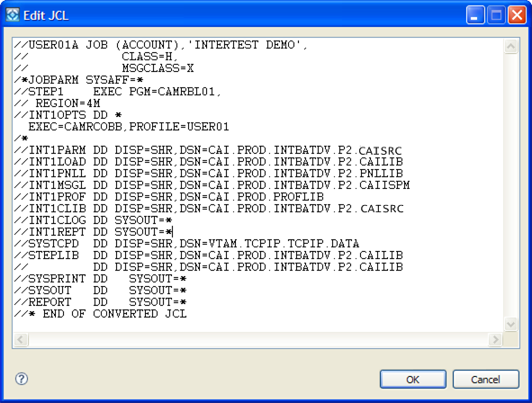Click the //INT1CLOG DD SYSOUT=* line
Viewport: 532px width, 403px height.
(93, 220)
